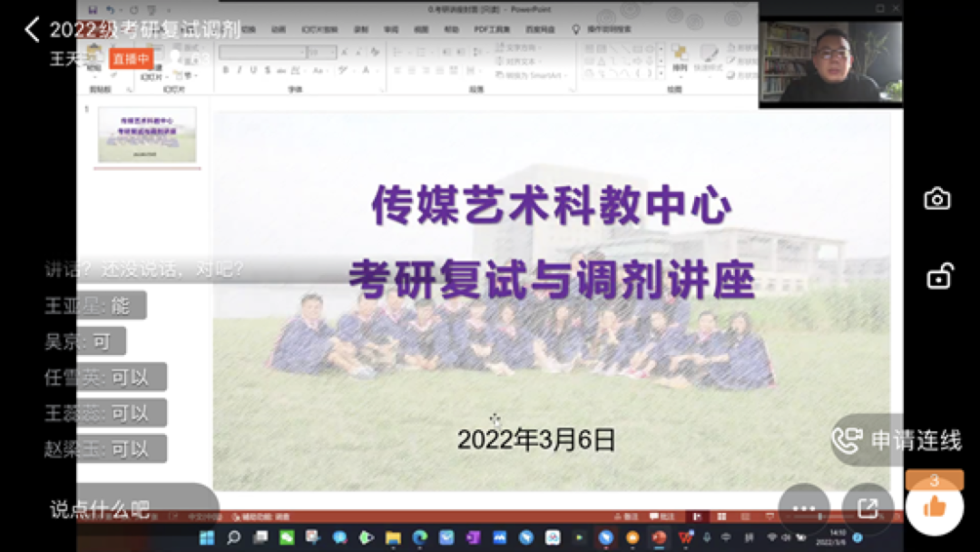Image resolution: width=980 pixels, height=552 pixels.
Task: Open the 幻灯片放映 ribbon tab
Action: [x=318, y=29]
